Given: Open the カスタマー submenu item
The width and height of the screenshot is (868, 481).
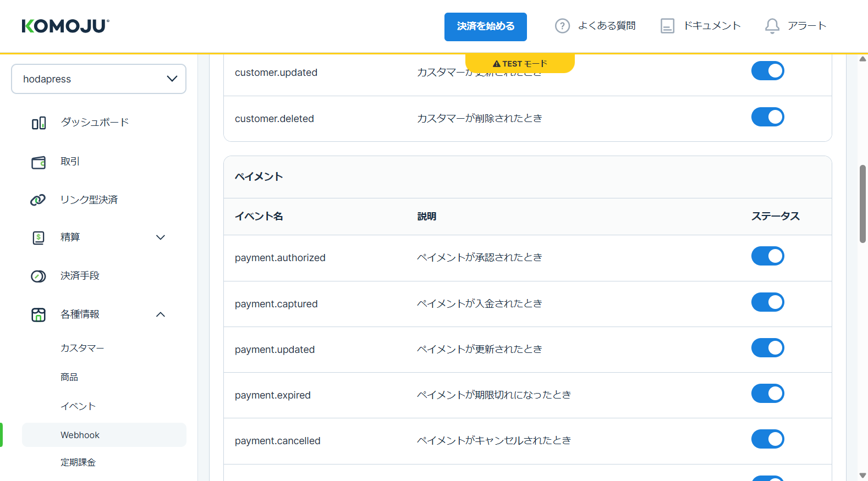Looking at the screenshot, I should 83,348.
